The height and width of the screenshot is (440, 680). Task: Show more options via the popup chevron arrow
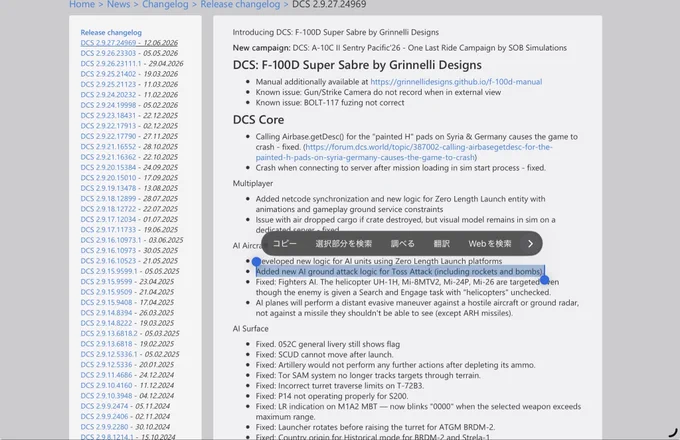530,244
